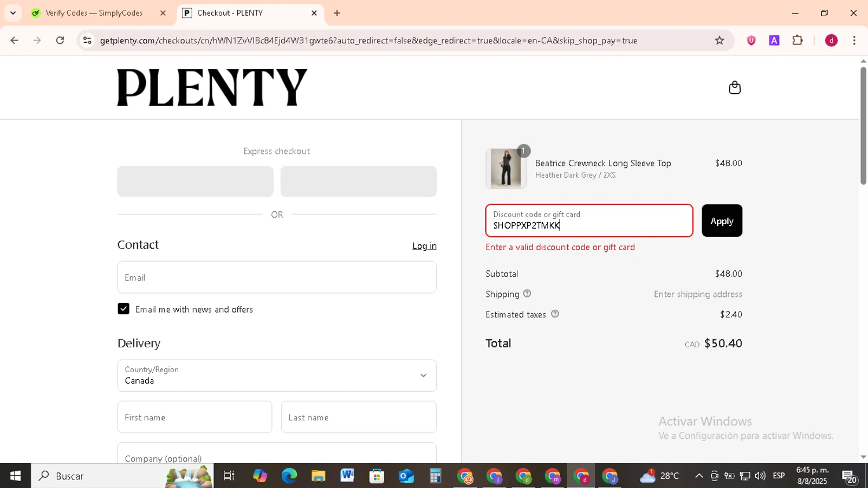Open the Chrome profile avatar
This screenshot has width=868, height=488.
pos(832,41)
